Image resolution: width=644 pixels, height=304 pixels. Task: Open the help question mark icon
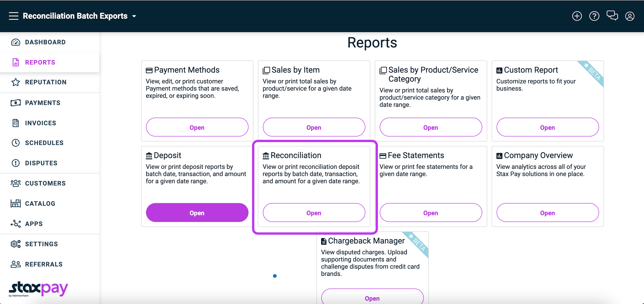(x=594, y=16)
